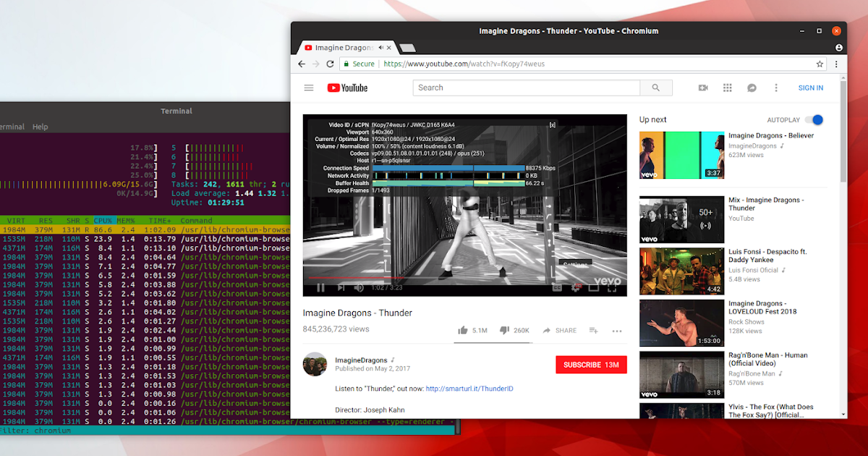Open the YouTube hamburger guide menu

point(309,88)
